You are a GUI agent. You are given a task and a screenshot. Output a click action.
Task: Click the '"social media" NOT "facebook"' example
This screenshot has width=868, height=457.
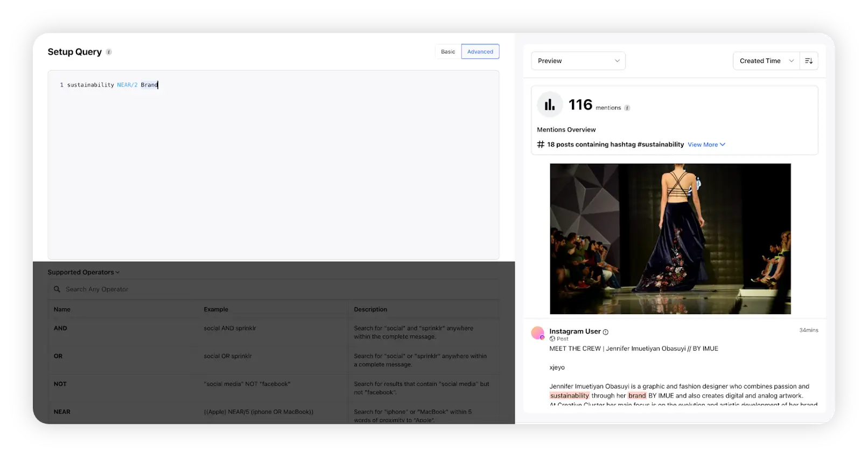click(247, 384)
